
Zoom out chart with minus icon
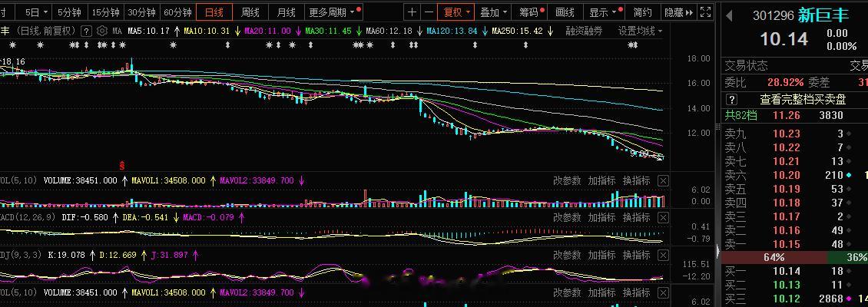click(429, 12)
